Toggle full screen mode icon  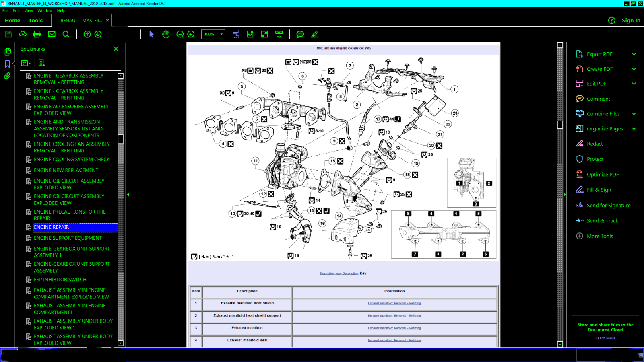coord(264,34)
